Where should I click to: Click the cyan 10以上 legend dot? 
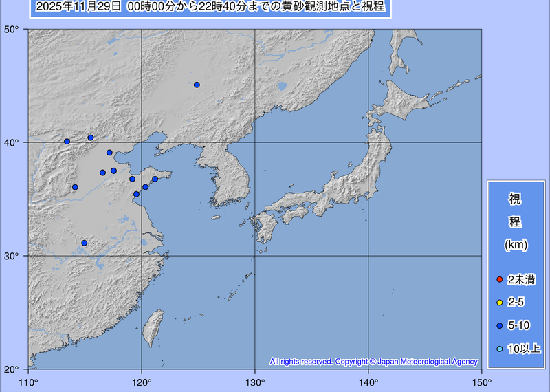coord(500,349)
